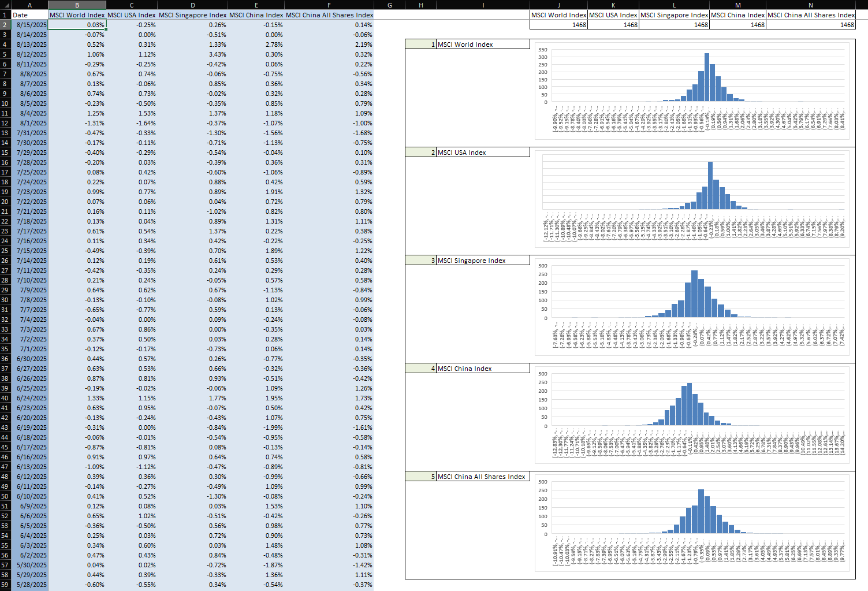This screenshot has height=591, width=868.
Task: Select label cell '3 MSCI Singapore Index'
Action: click(x=467, y=261)
